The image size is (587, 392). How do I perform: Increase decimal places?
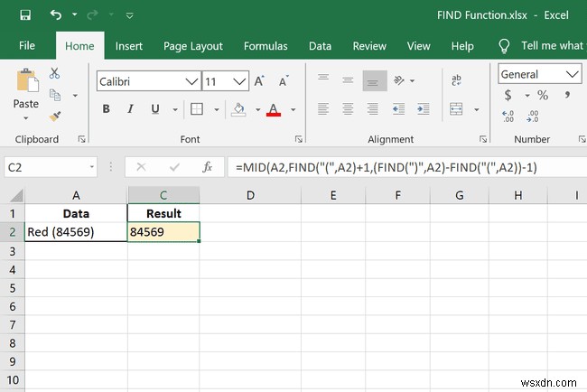point(508,117)
